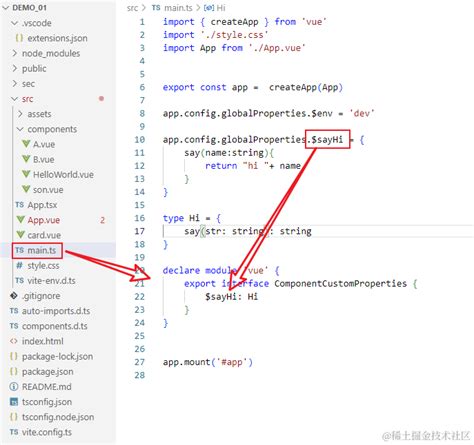This screenshot has height=445, width=474.
Task: Click the braces icon of package.json
Action: coord(14,371)
